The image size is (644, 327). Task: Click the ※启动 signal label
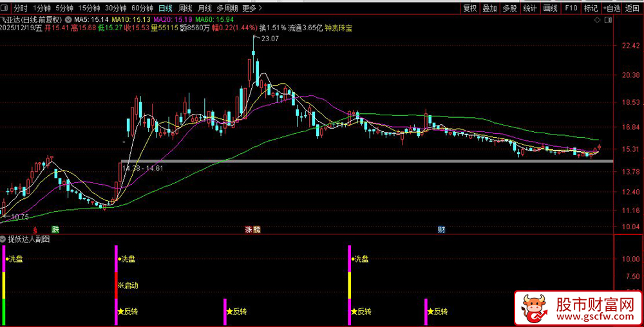point(128,285)
